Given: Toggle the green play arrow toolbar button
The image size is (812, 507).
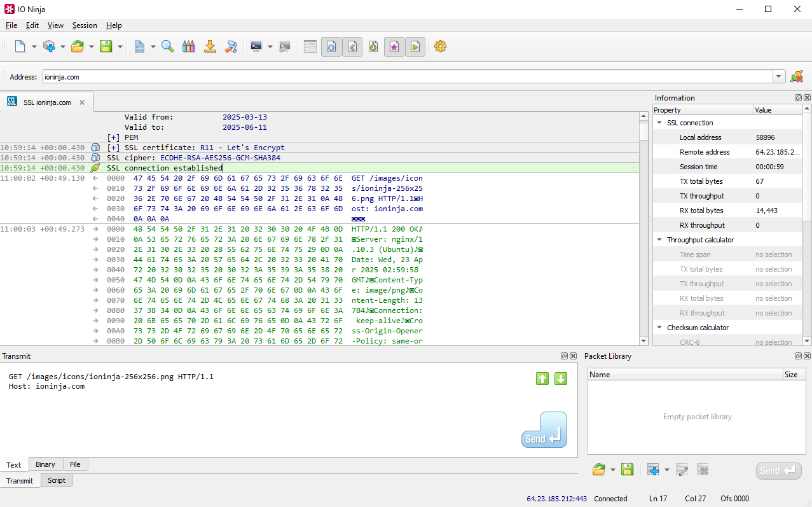Looking at the screenshot, I should [x=415, y=46].
